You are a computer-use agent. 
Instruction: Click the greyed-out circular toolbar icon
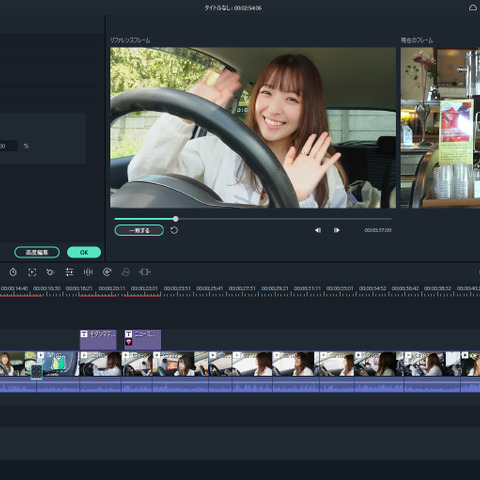pos(126,272)
